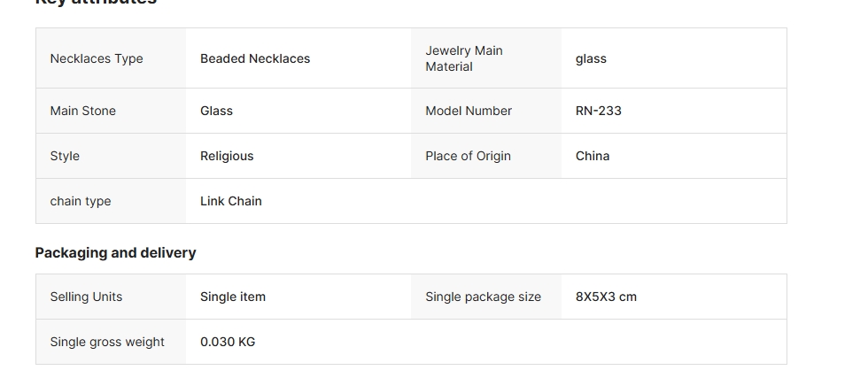This screenshot has height=378, width=868.
Task: Select the Beaded Necklaces value
Action: pyautogui.click(x=255, y=58)
